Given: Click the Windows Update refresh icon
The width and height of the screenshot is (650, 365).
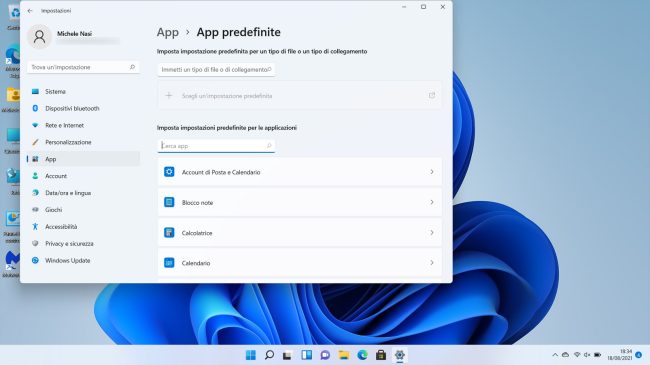Looking at the screenshot, I should (x=35, y=260).
